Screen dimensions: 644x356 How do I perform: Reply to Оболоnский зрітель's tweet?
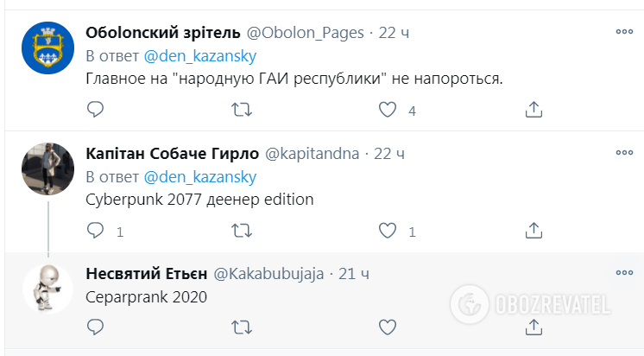pos(96,110)
